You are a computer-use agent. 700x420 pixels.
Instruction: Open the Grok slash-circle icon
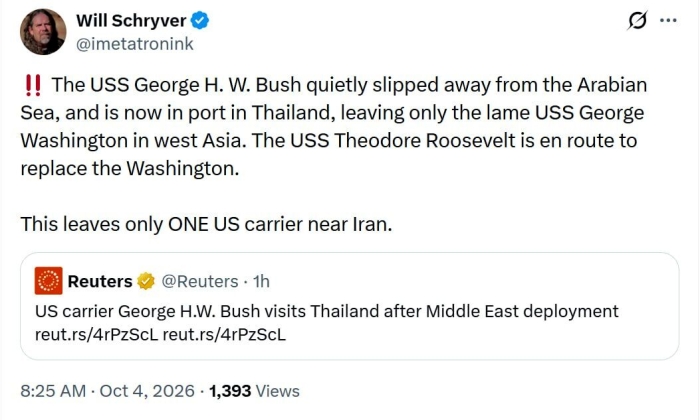pyautogui.click(x=637, y=21)
